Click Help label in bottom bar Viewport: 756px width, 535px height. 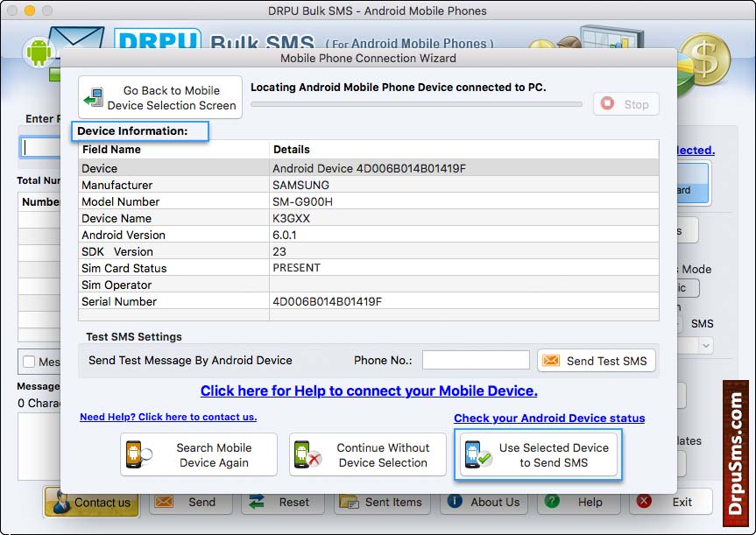pos(590,503)
